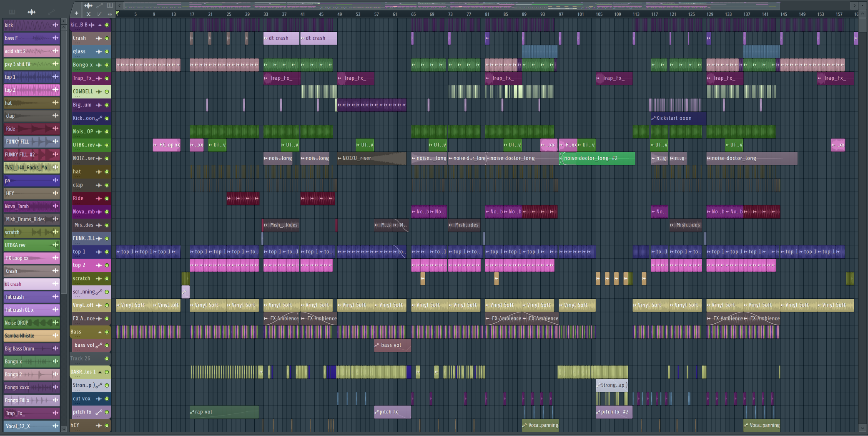The height and width of the screenshot is (436, 868).
Task: Toggle mute on the top 2 track
Action: click(x=107, y=265)
